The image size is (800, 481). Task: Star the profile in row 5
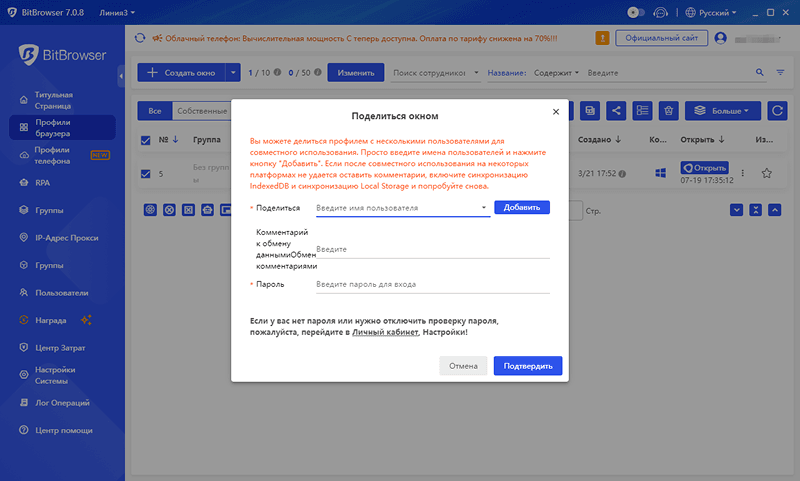(x=767, y=173)
